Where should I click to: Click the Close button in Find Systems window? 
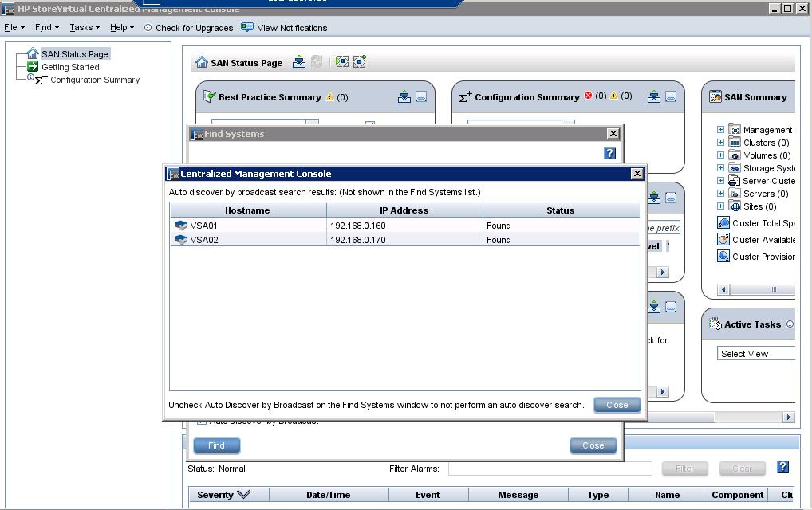click(x=593, y=445)
